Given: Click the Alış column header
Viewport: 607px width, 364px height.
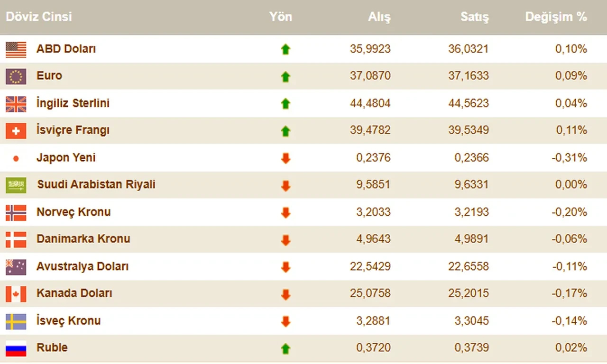Looking at the screenshot, I should click(x=379, y=17).
